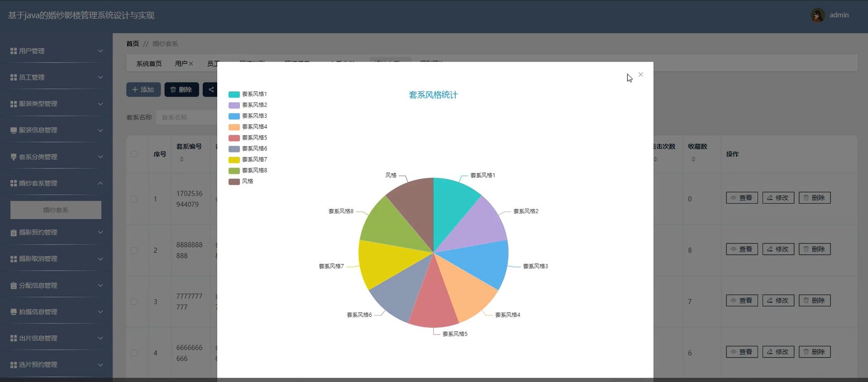Toggle 套系风格4 legend entry

(x=248, y=127)
